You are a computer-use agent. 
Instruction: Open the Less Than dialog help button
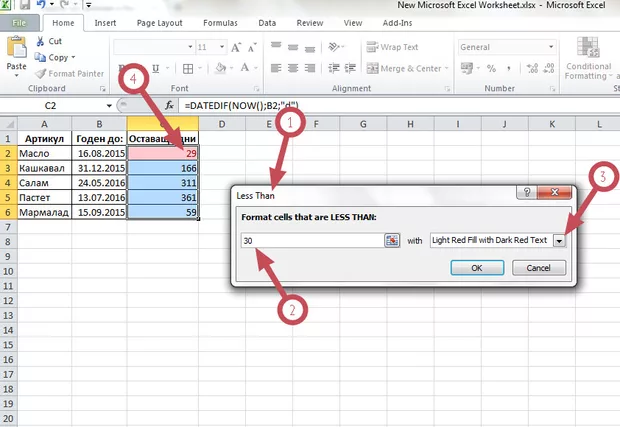(527, 193)
